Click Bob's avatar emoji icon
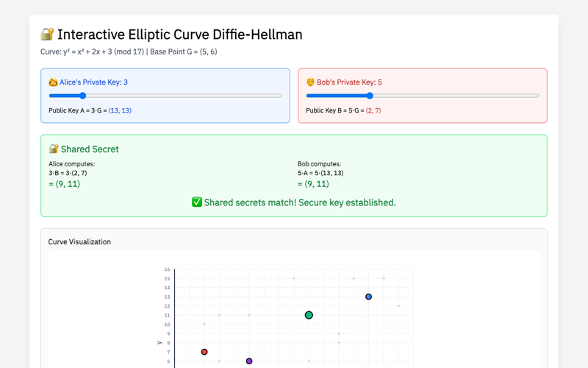Screen dimensions: 588x368 coord(310,82)
